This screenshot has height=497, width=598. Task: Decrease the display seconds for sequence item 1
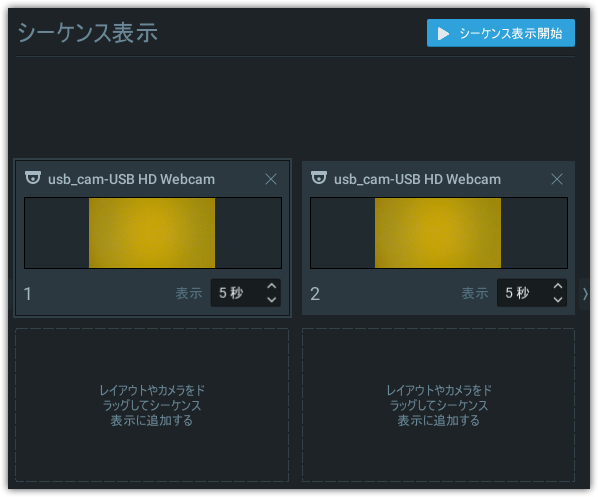(x=272, y=299)
